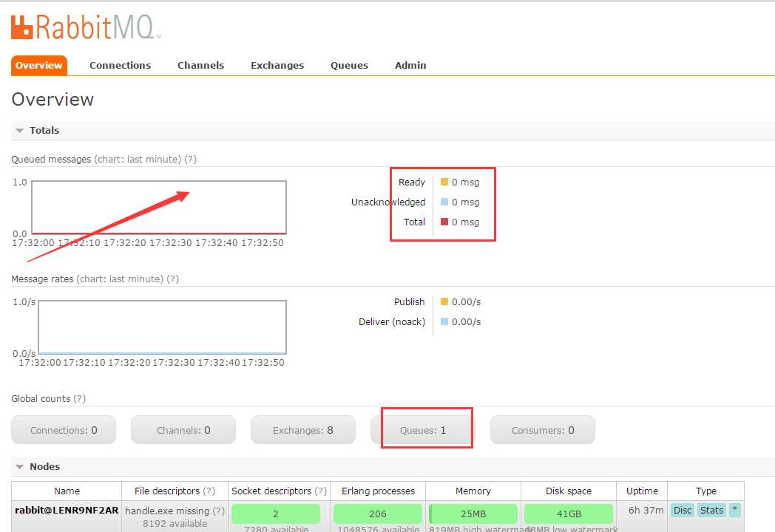Click the Connections: 0 button
Screen dimensions: 775x532
pos(64,430)
